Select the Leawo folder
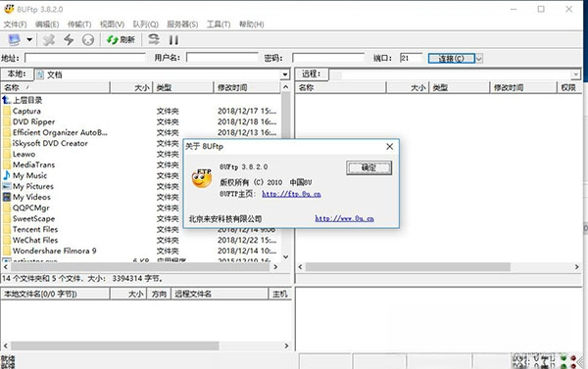 pyautogui.click(x=20, y=154)
